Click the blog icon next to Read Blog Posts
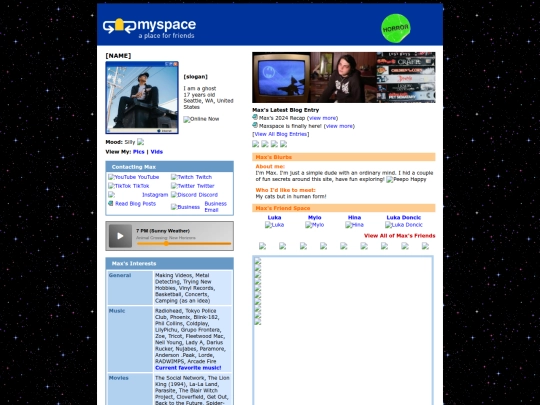This screenshot has width=540, height=405. coord(111,204)
